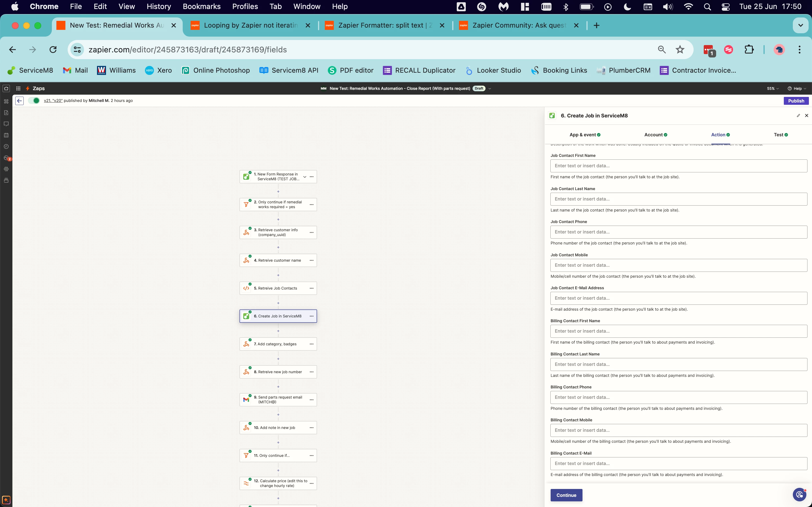The height and width of the screenshot is (507, 812).
Task: Open the three-dot menu on step 9
Action: pyautogui.click(x=311, y=400)
